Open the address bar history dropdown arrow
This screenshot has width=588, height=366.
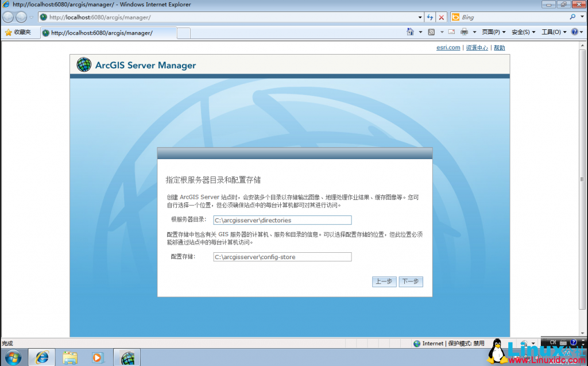420,17
